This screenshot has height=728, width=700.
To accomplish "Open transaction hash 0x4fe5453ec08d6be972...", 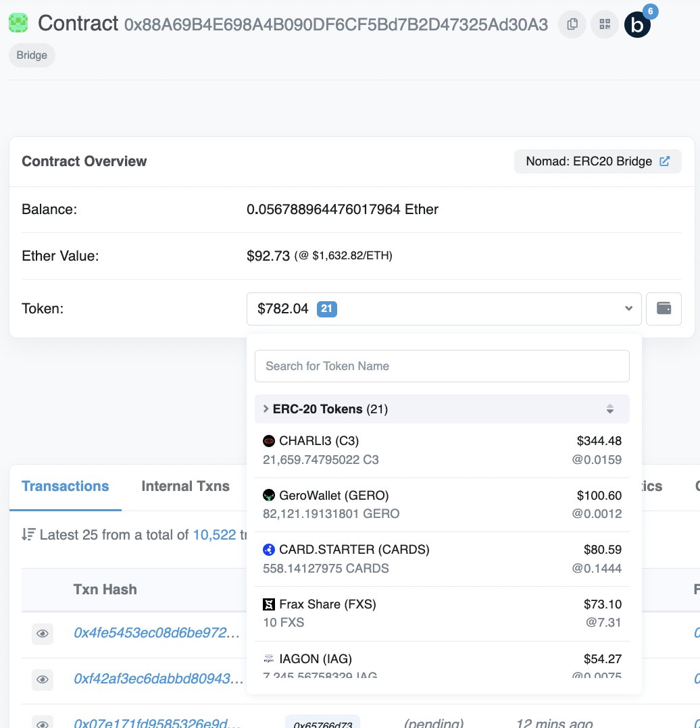I will [x=157, y=633].
